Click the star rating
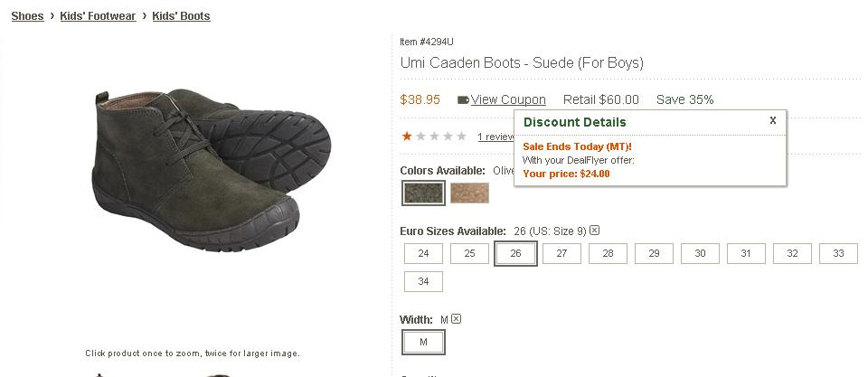The image size is (868, 377). coord(434,137)
